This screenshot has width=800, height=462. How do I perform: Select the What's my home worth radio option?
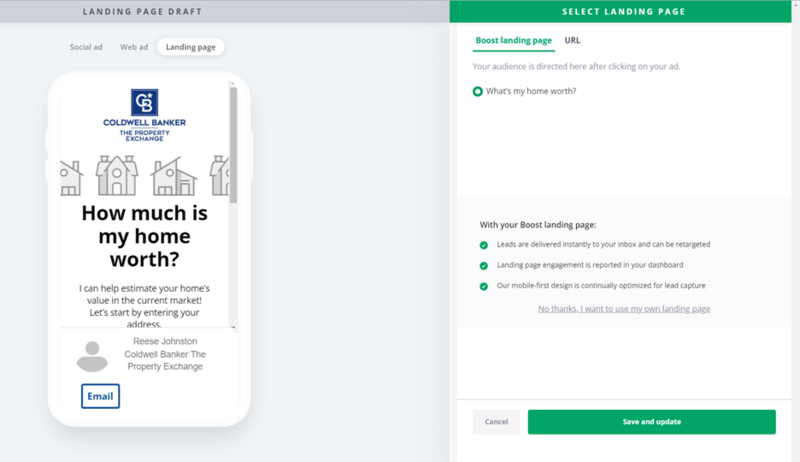coord(478,91)
